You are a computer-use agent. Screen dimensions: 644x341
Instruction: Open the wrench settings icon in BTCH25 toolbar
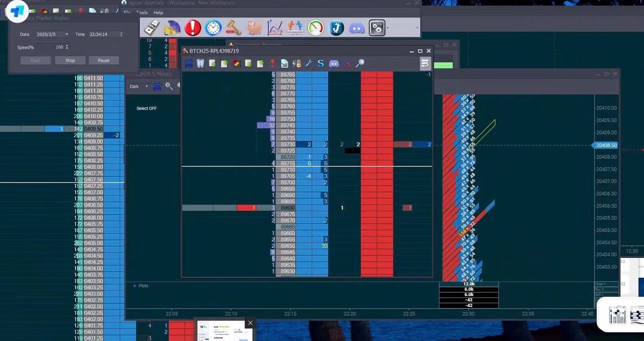[309, 63]
